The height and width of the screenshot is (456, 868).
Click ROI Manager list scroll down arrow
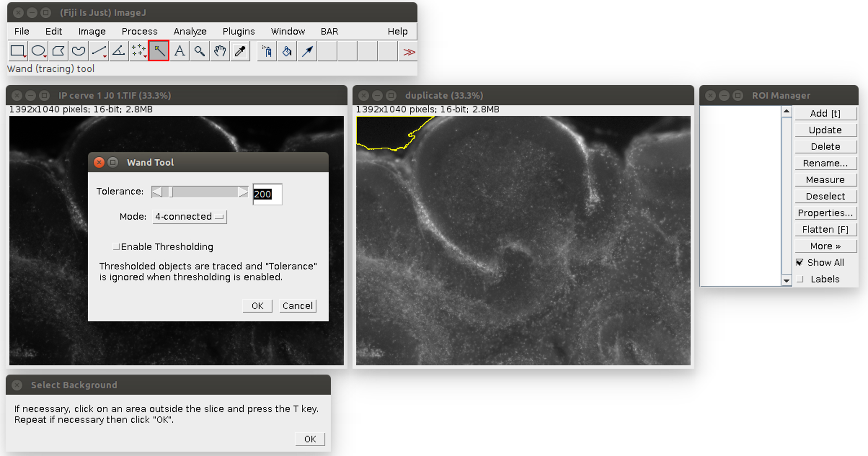[787, 280]
